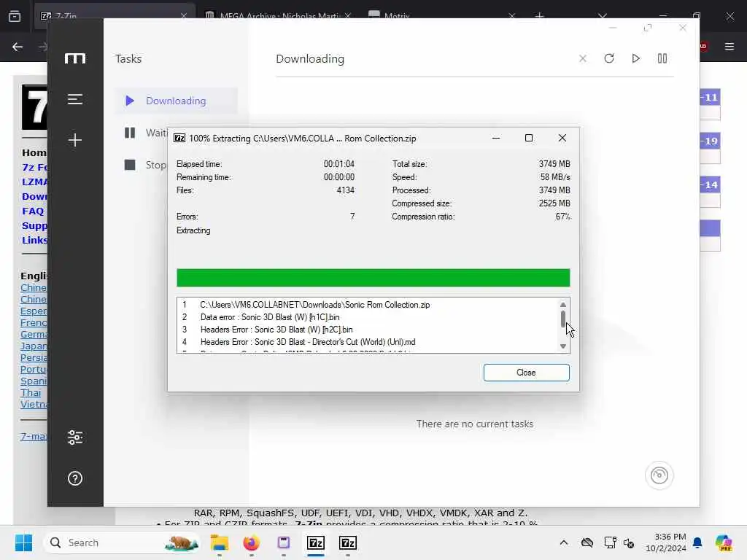The height and width of the screenshot is (560, 747).
Task: Open the FAQ link on 7-Zip page
Action: (33, 211)
